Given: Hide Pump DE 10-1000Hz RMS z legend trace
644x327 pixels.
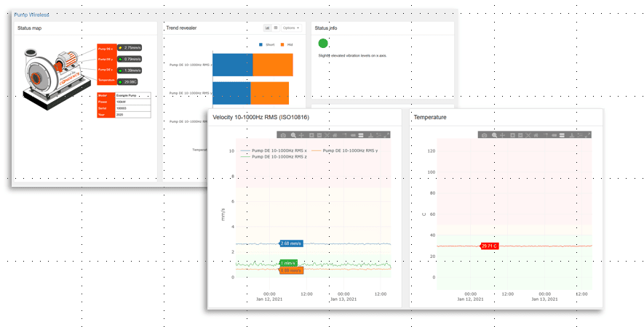Looking at the screenshot, I should pyautogui.click(x=273, y=156).
